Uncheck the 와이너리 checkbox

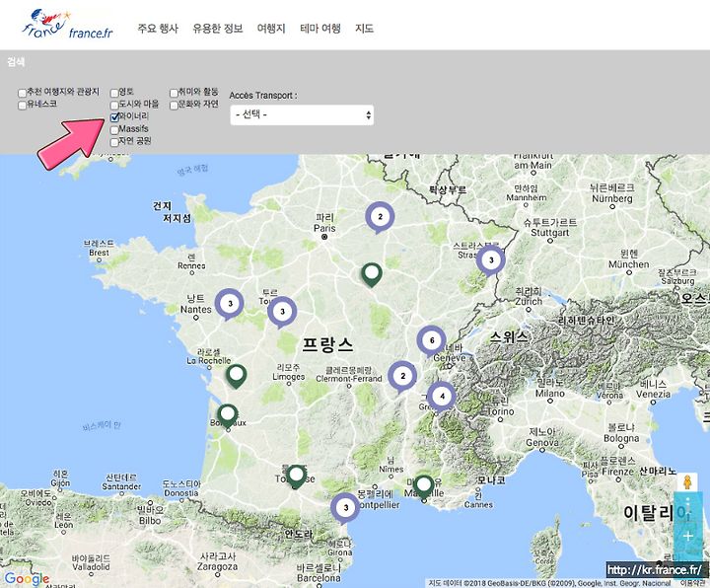pos(114,117)
